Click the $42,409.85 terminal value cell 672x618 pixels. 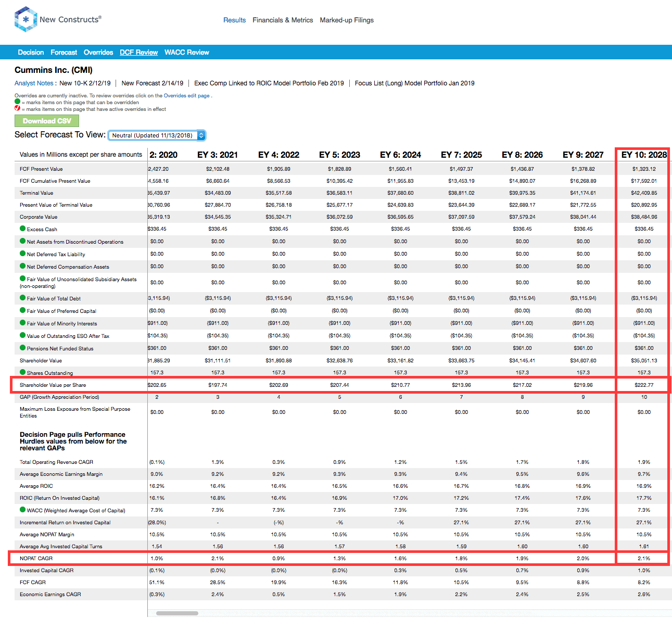(644, 193)
